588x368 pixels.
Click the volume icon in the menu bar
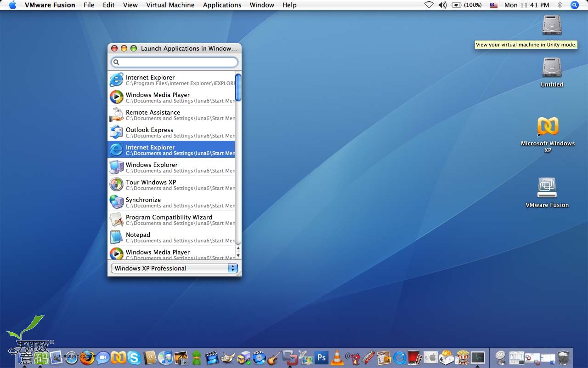442,5
